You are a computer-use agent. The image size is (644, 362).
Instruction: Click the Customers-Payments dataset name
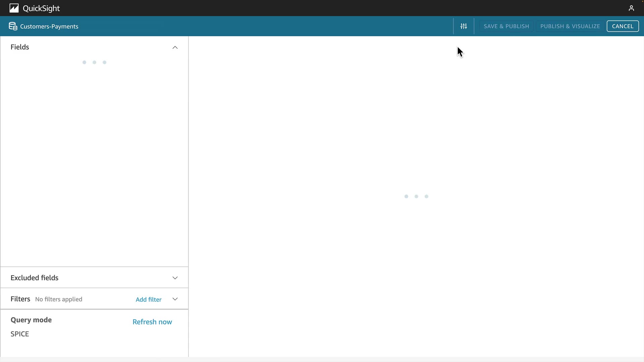tap(49, 26)
